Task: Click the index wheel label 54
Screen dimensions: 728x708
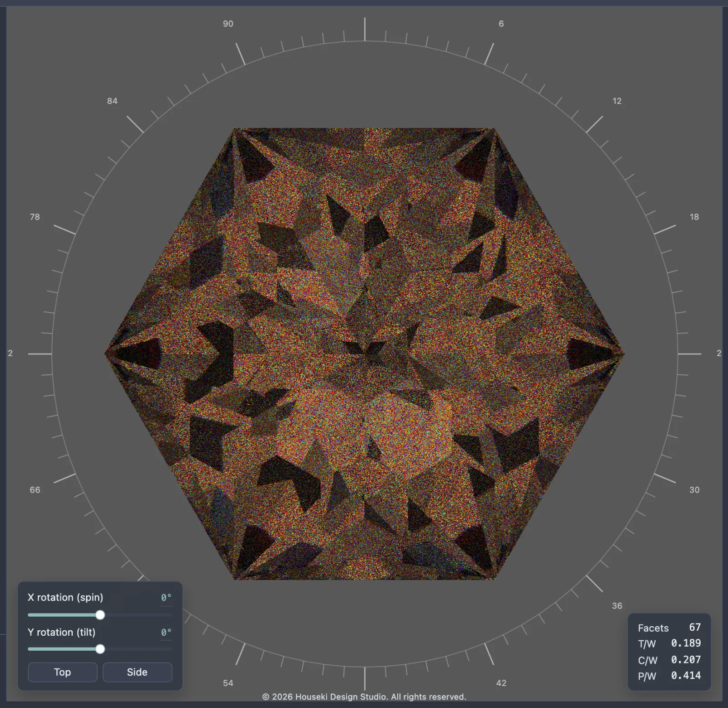Action: point(228,683)
